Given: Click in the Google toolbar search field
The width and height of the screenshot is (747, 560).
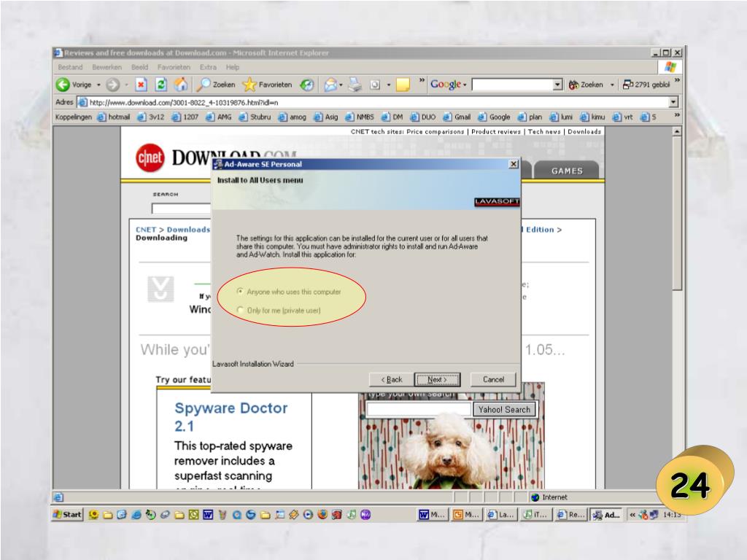Looking at the screenshot, I should pyautogui.click(x=513, y=85).
